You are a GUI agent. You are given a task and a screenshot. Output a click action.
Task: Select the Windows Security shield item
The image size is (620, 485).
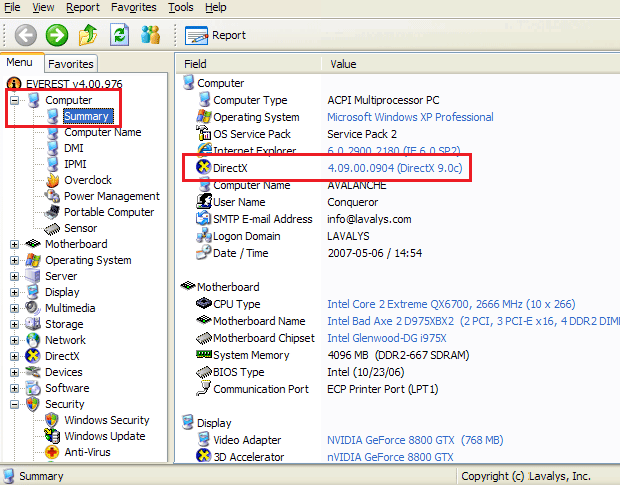point(106,420)
